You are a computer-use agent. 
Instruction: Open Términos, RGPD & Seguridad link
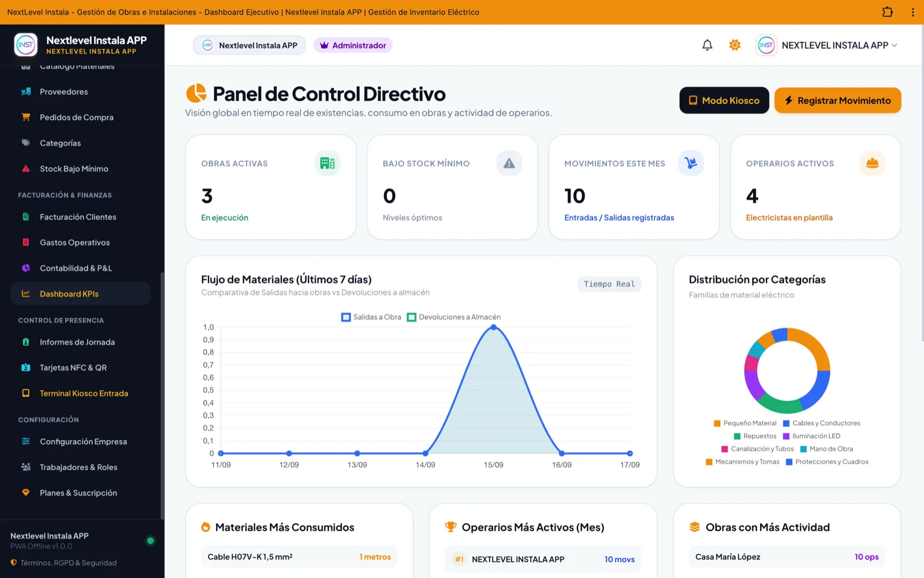69,562
